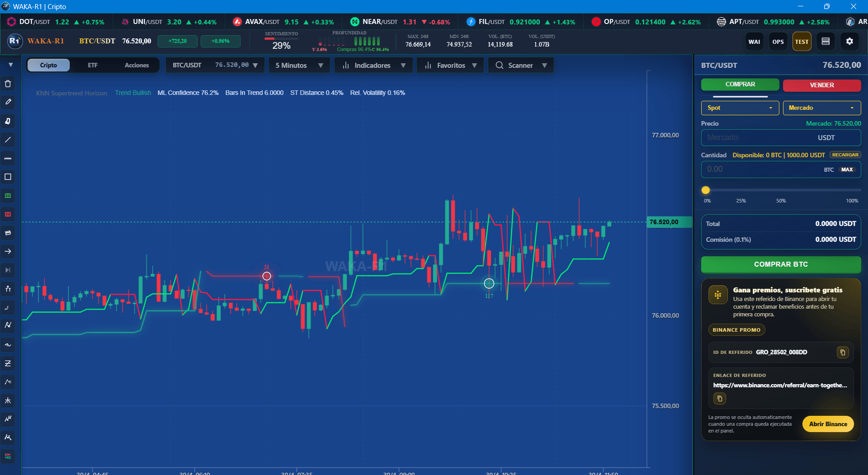The width and height of the screenshot is (868, 475).
Task: Collapse the drawing toolbar triangle
Action: tap(10, 65)
